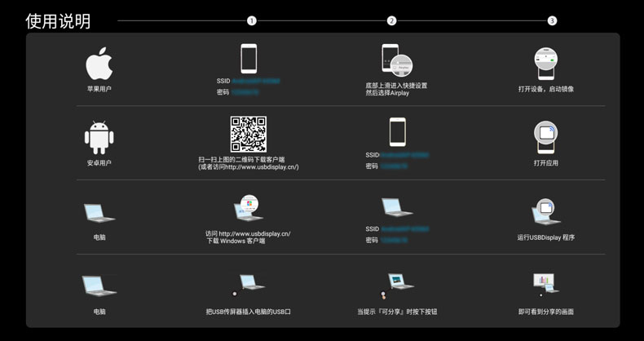
Task: Click the phone icon above Apple row SSID
Action: click(x=249, y=59)
